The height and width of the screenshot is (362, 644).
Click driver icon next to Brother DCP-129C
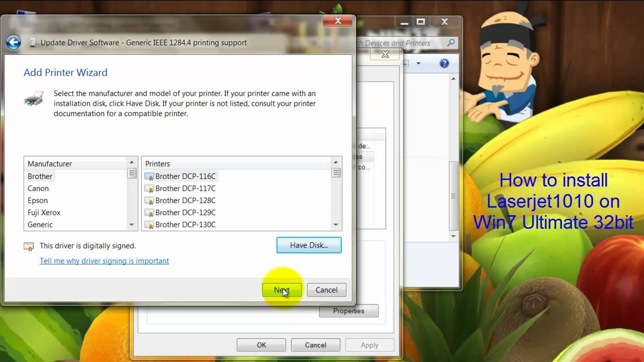pos(149,213)
